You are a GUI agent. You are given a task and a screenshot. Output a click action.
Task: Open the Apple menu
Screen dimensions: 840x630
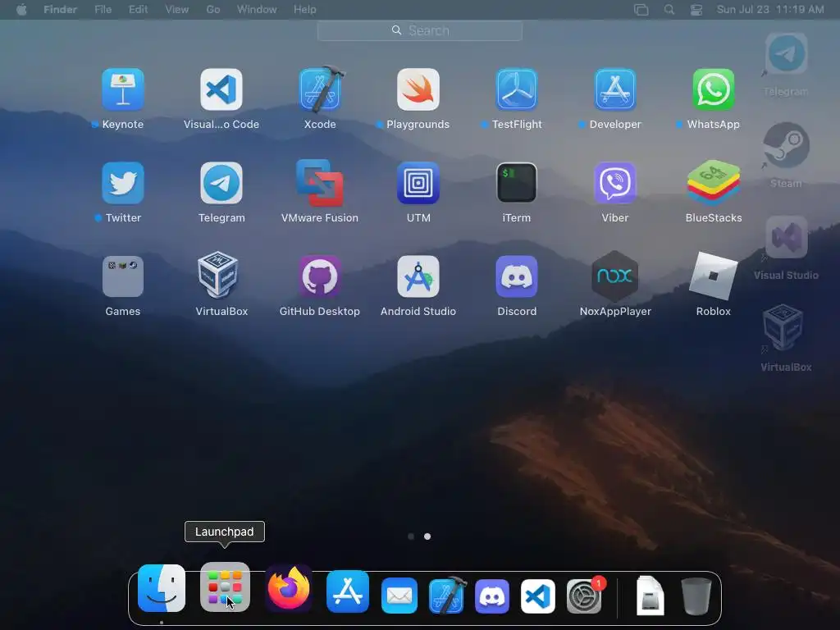click(21, 10)
